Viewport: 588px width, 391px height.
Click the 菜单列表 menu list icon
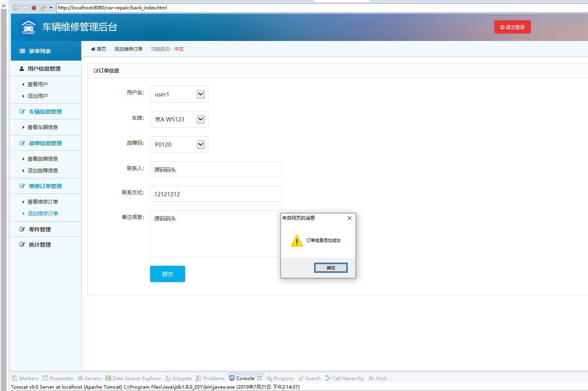(x=22, y=51)
